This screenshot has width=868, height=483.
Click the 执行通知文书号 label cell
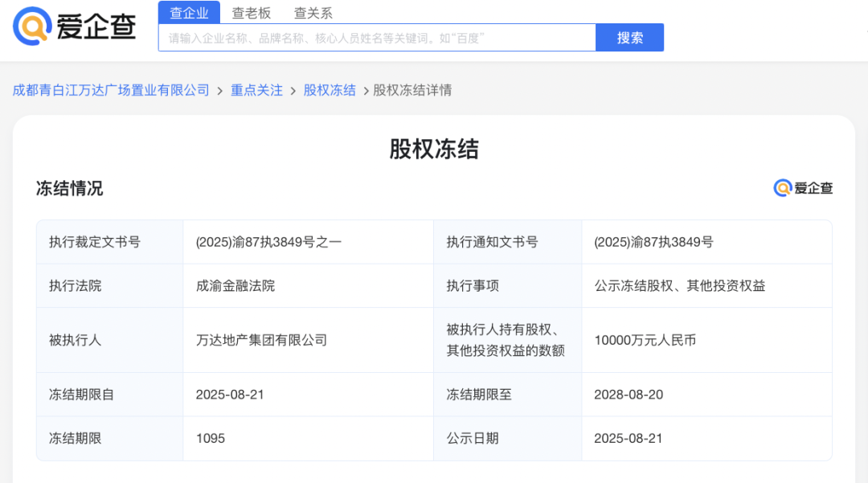click(x=508, y=242)
